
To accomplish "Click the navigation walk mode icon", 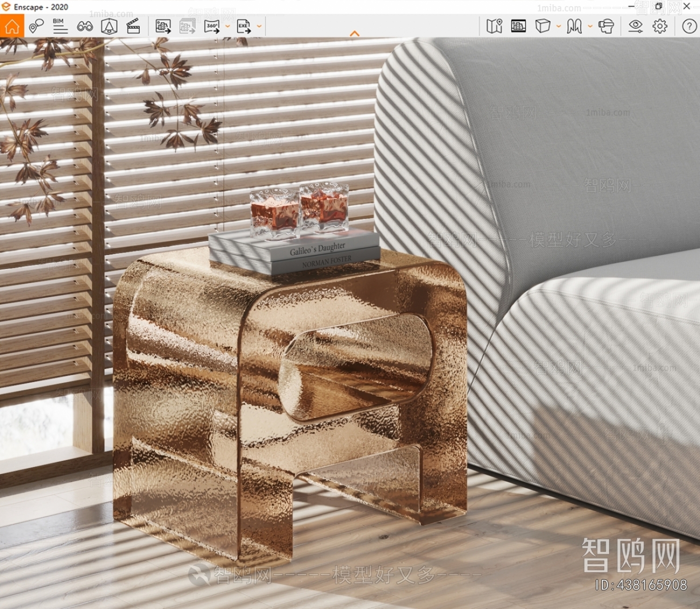I will coord(574,26).
